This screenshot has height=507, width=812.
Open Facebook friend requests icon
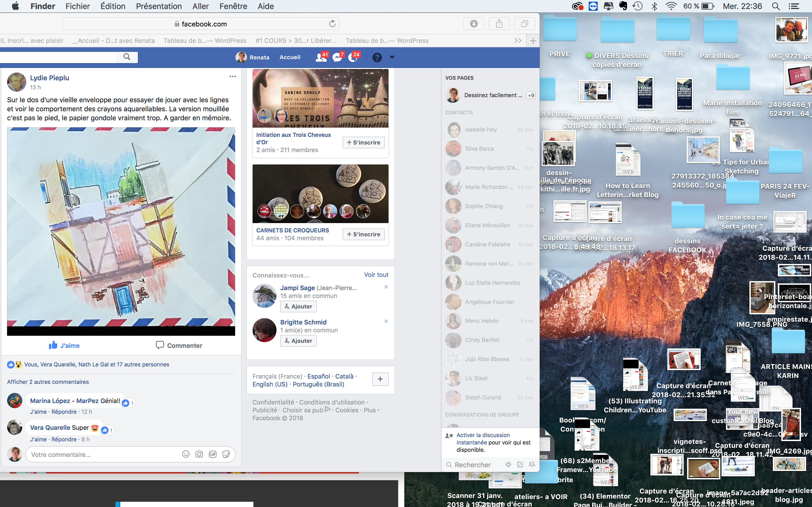point(321,57)
